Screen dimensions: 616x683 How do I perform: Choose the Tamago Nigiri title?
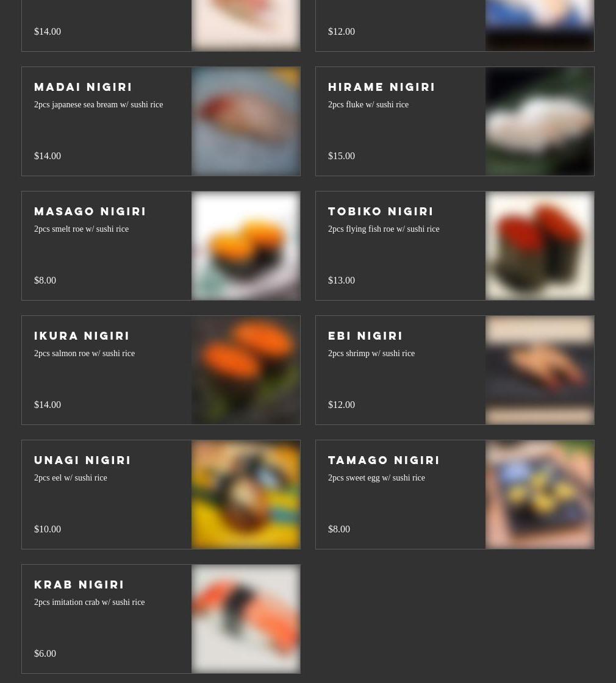pyautogui.click(x=384, y=460)
